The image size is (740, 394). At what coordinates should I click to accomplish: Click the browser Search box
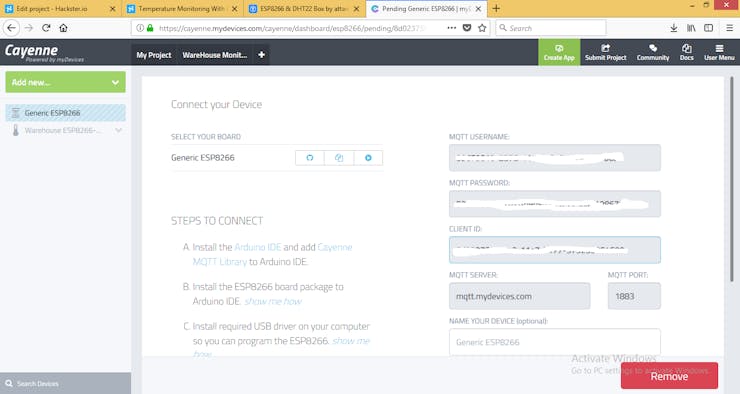pyautogui.click(x=550, y=28)
